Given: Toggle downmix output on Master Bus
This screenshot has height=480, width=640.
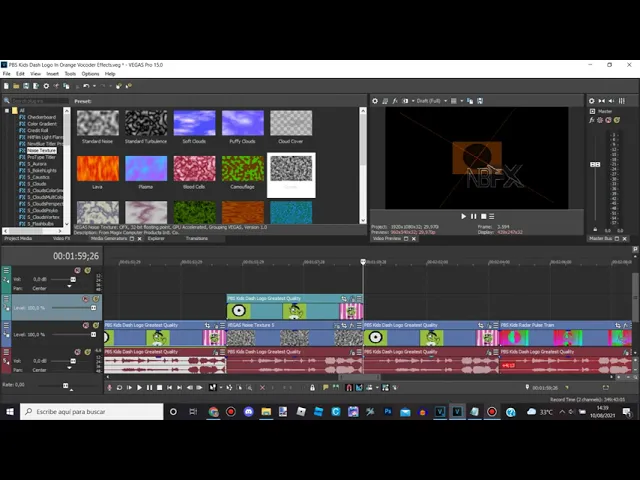Looking at the screenshot, I should tap(602, 101).
